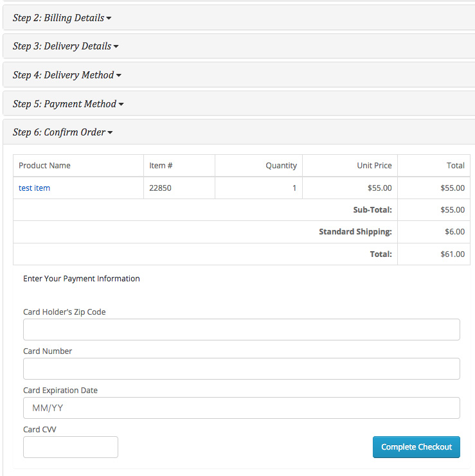Expand the Step 2: Billing Details section
The width and height of the screenshot is (475, 476).
(x=62, y=18)
